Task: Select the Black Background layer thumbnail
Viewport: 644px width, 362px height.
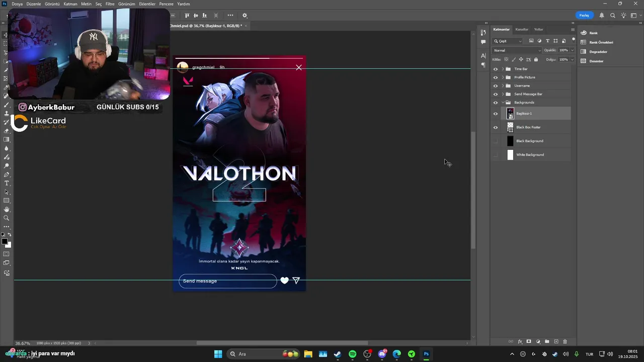Action: tap(510, 141)
